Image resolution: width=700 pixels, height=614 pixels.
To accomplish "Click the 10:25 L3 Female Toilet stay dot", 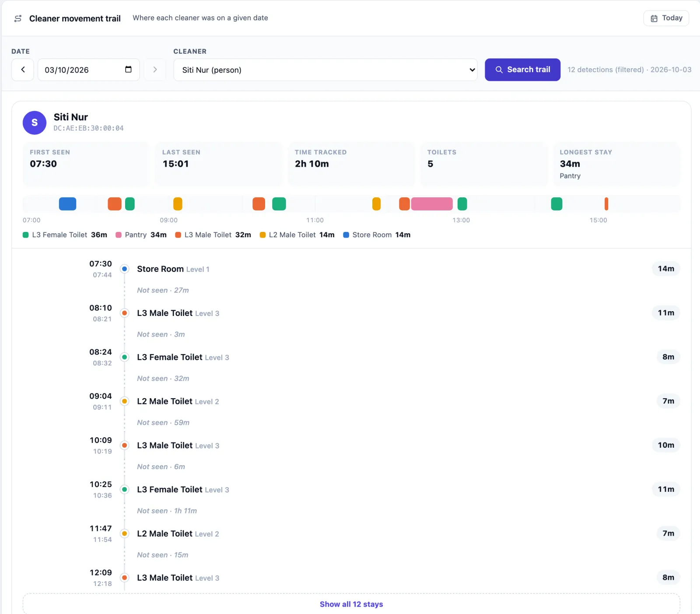I will pyautogui.click(x=125, y=489).
